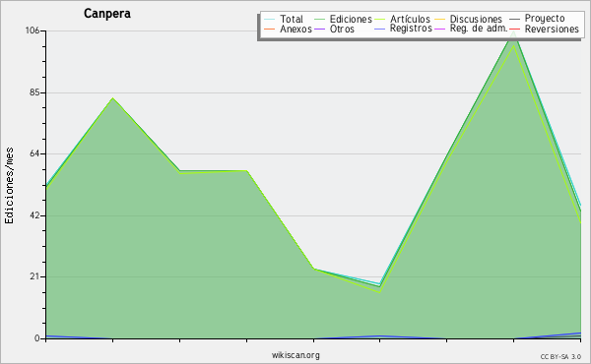Click the Otros legend entry
Screen dimensions: 591x364
tap(334, 29)
